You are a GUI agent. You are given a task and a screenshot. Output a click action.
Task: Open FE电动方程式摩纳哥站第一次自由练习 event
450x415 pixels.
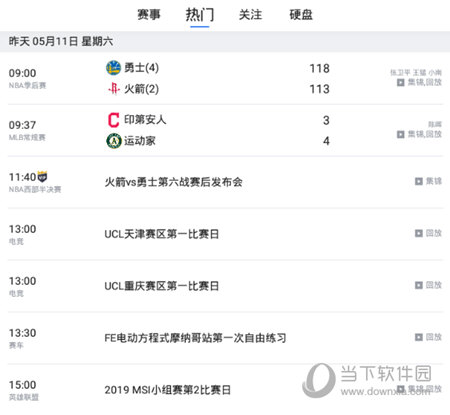(x=195, y=338)
